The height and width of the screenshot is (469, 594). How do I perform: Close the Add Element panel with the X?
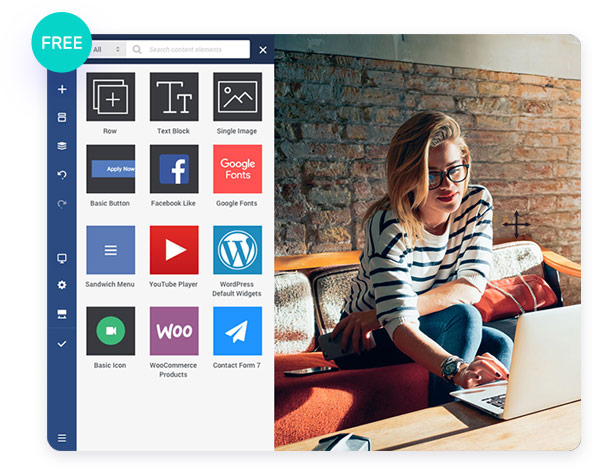[x=263, y=50]
